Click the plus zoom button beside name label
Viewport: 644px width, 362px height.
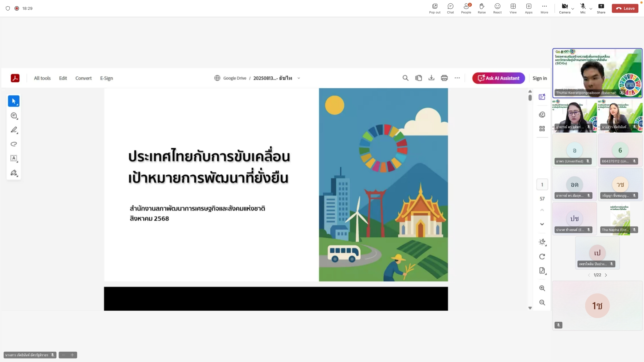[72, 355]
